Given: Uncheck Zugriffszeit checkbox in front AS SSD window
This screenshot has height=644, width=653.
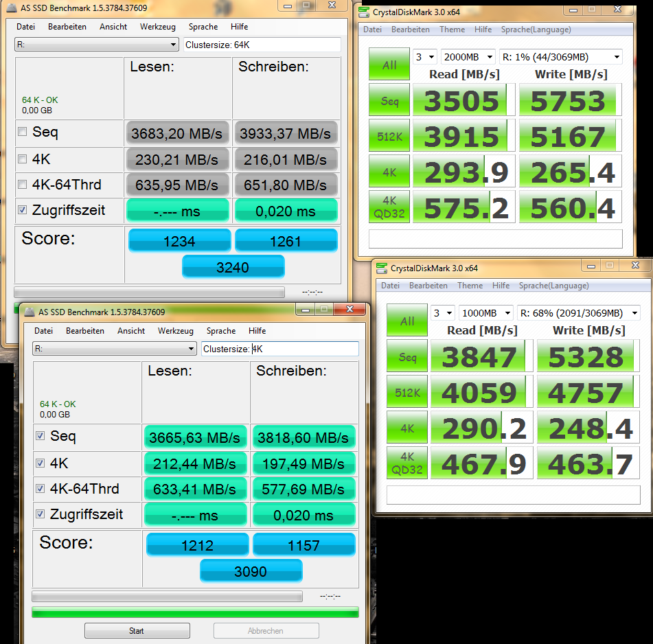Looking at the screenshot, I should [41, 514].
